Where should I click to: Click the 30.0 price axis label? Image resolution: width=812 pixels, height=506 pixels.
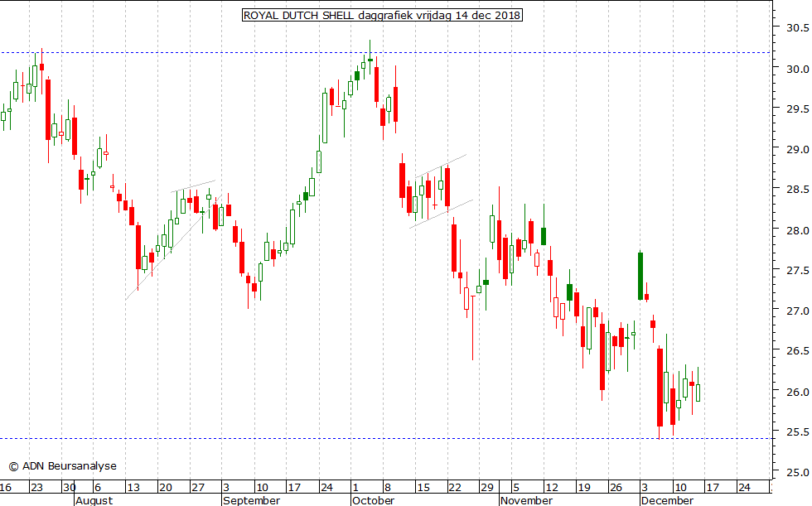797,69
